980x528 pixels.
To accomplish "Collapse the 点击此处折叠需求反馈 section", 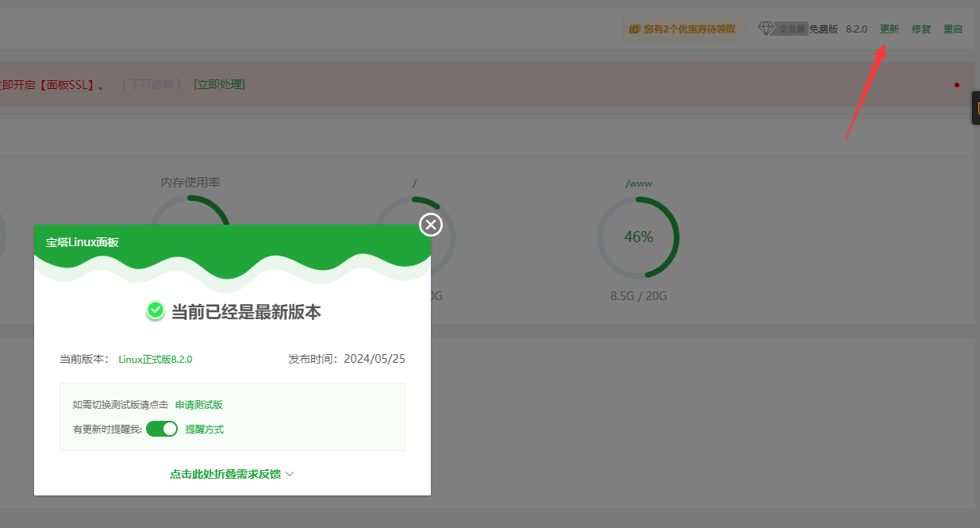I will [232, 474].
